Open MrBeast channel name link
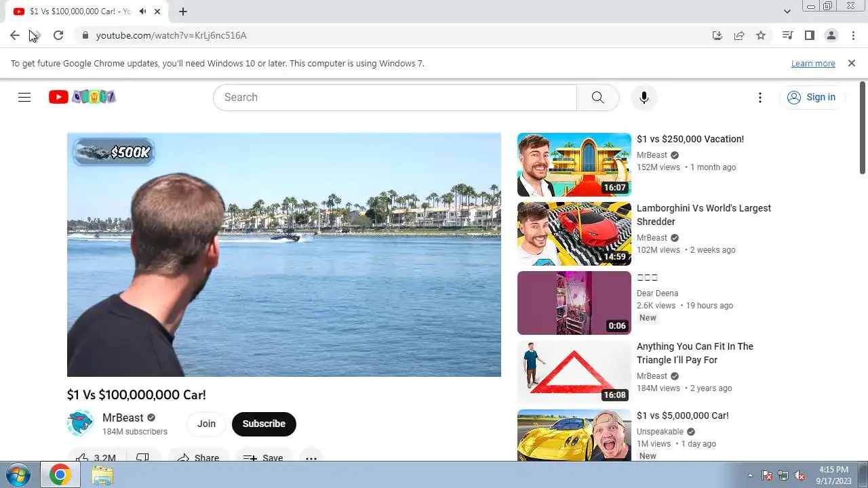 pyautogui.click(x=123, y=418)
